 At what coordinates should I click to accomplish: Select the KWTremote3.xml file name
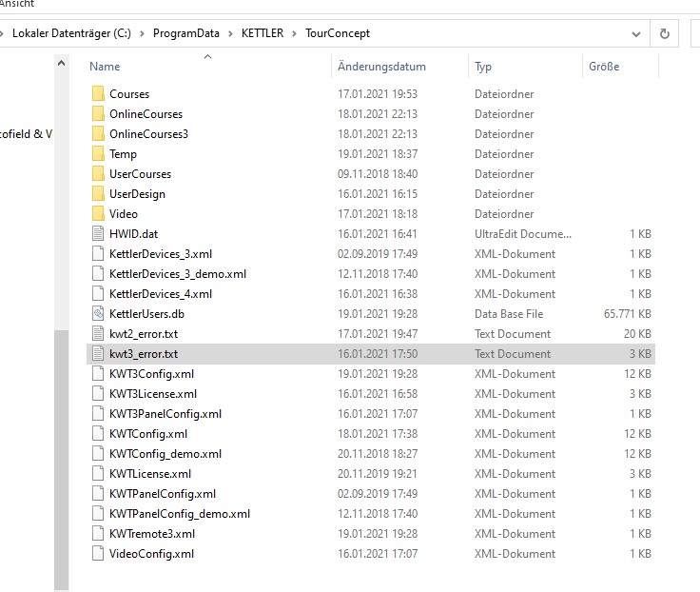[152, 534]
